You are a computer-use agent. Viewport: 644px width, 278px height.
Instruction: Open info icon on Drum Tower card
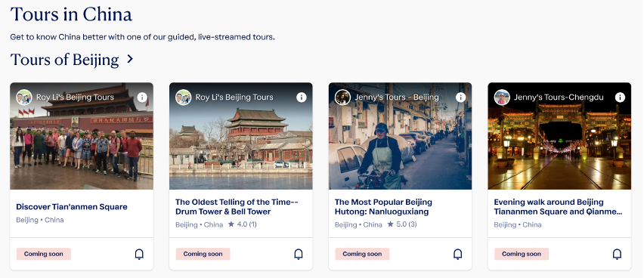click(302, 97)
